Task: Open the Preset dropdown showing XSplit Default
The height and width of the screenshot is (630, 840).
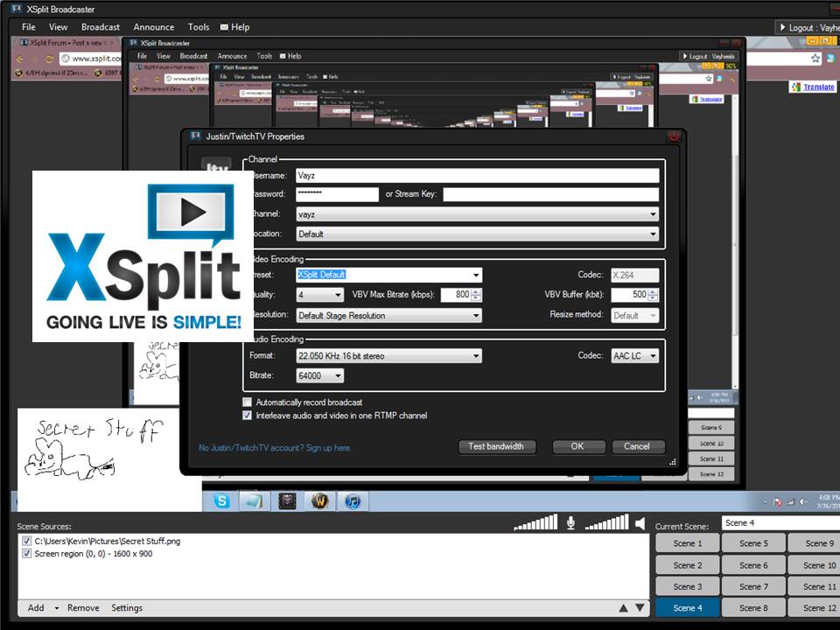Action: [388, 275]
